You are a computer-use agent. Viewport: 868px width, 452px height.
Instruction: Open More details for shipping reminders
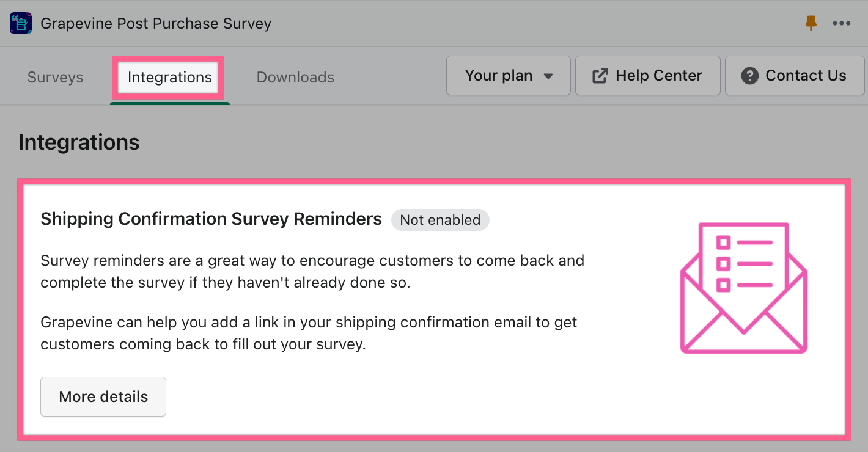103,396
